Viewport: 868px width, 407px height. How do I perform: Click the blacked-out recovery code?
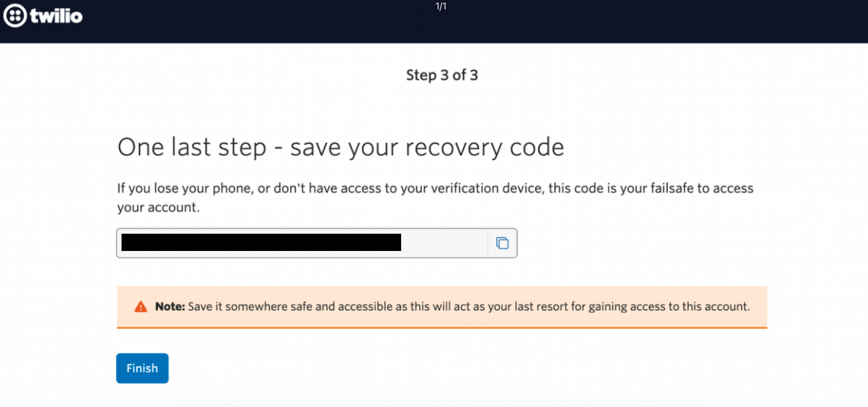tap(262, 242)
